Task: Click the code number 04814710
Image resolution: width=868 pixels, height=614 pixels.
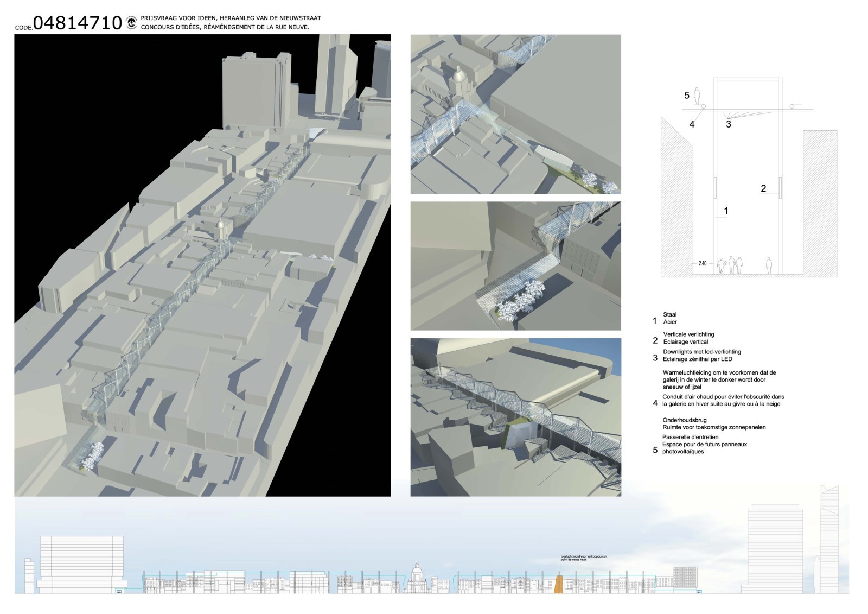Action: click(x=78, y=23)
